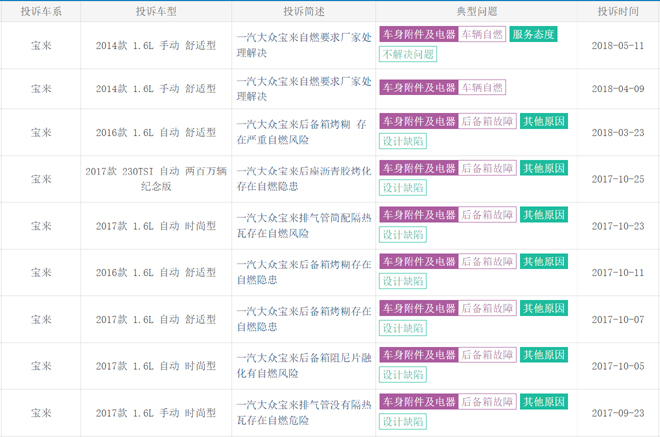Click '车身附件及电器' tag in the 2017-10-23 row

click(419, 215)
